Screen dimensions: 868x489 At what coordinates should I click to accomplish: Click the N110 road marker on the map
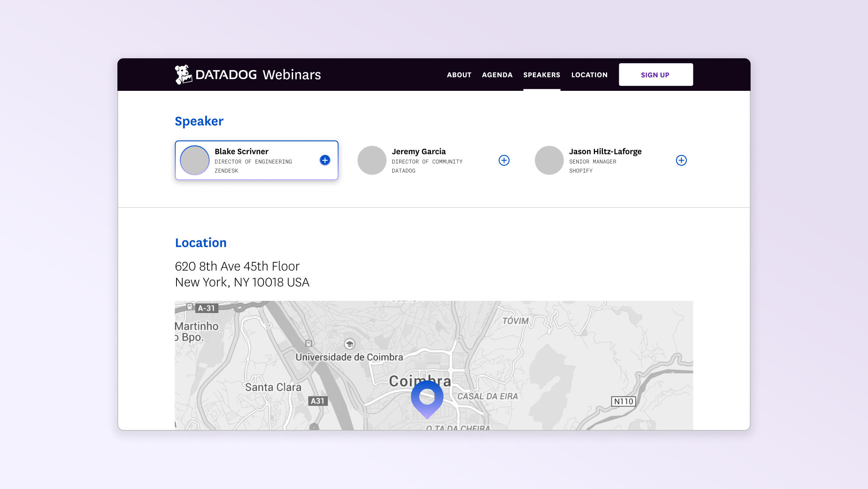pyautogui.click(x=623, y=402)
